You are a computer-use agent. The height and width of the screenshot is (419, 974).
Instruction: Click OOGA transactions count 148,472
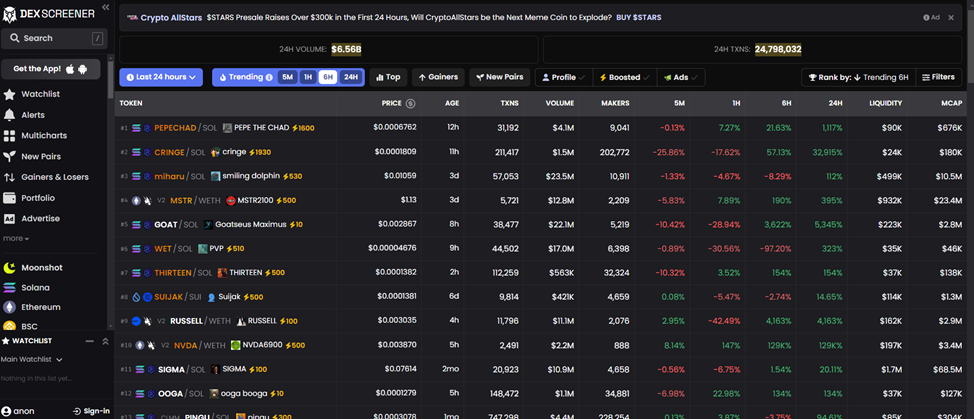click(x=504, y=394)
